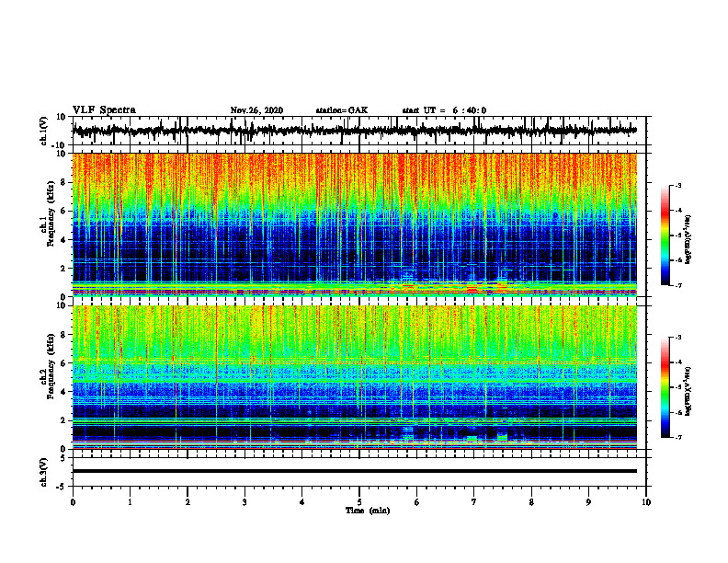Click time axis tick label "0"

[x=73, y=502]
